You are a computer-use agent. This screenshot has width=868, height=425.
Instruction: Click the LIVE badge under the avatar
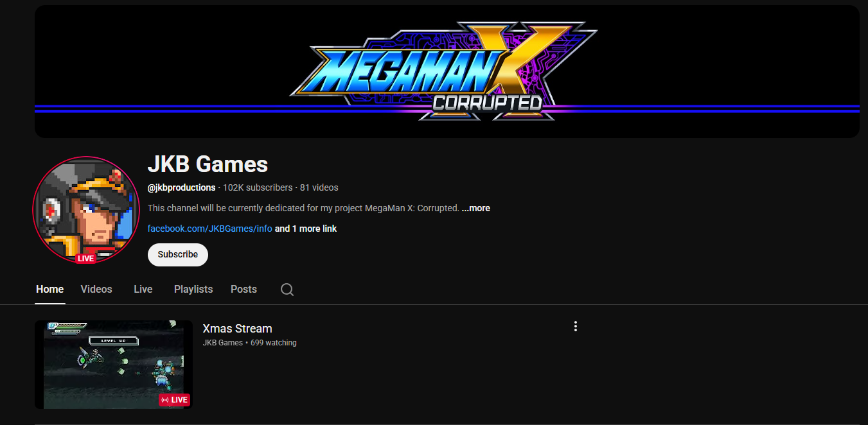coord(85,259)
